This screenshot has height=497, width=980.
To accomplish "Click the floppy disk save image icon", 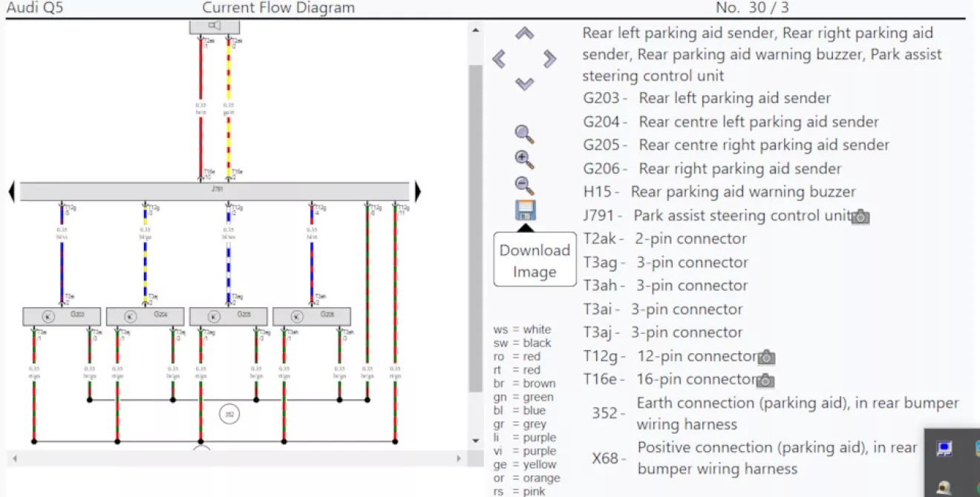I will click(526, 210).
